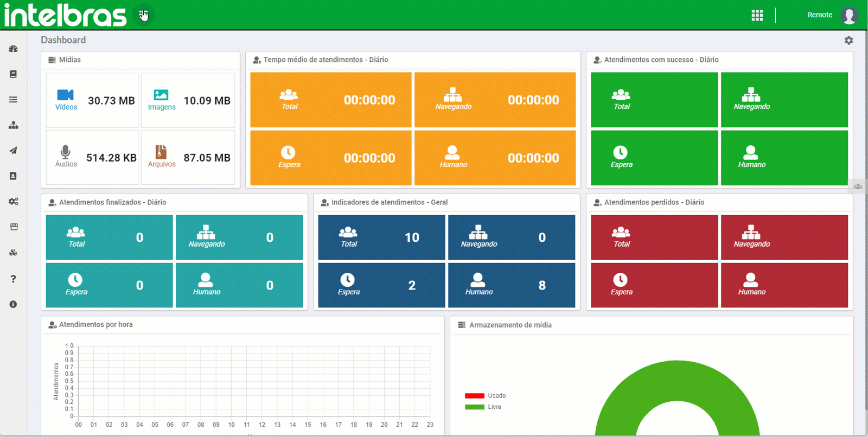This screenshot has height=437, width=868.
Task: Open dashboard settings gear icon
Action: [x=849, y=40]
